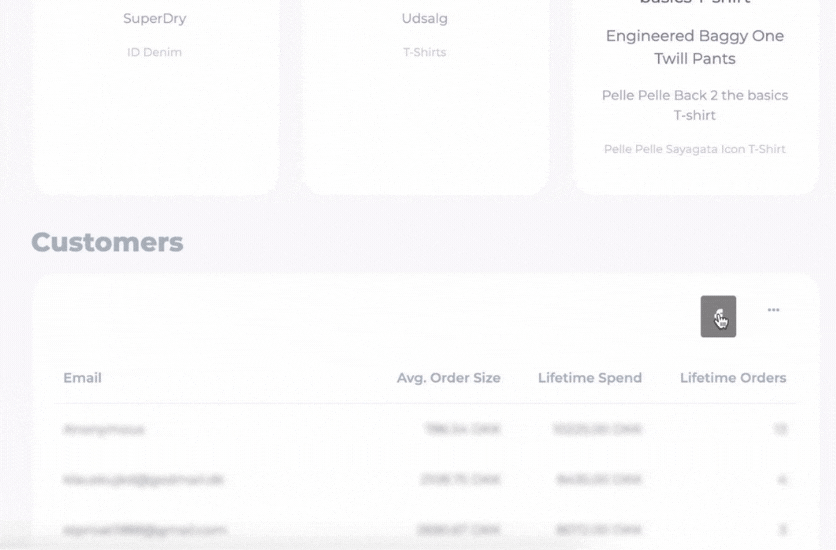
Task: Select the ID Denim entry
Action: click(x=154, y=52)
